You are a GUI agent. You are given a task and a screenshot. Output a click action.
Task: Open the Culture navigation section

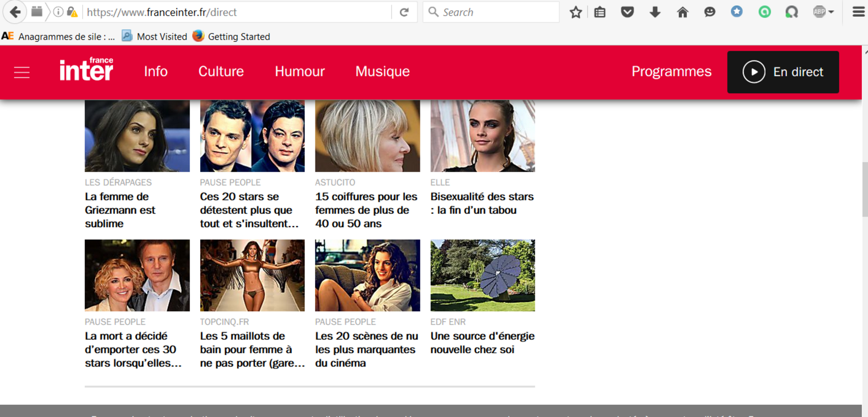221,71
